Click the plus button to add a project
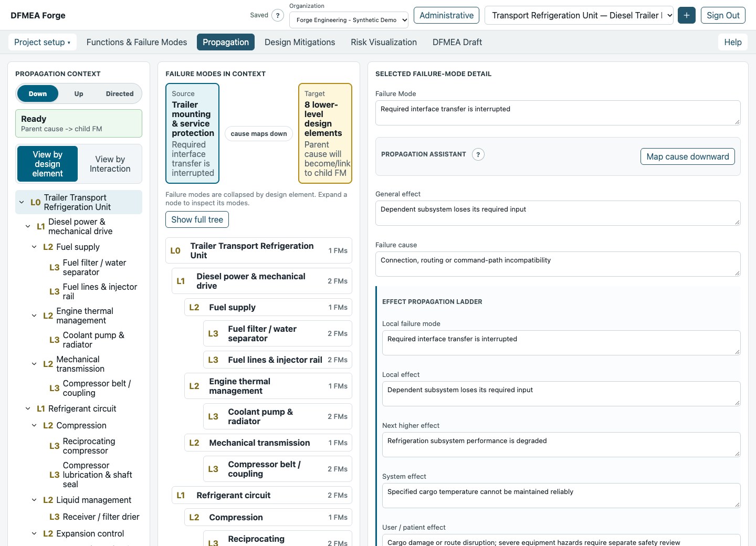 [x=687, y=15]
